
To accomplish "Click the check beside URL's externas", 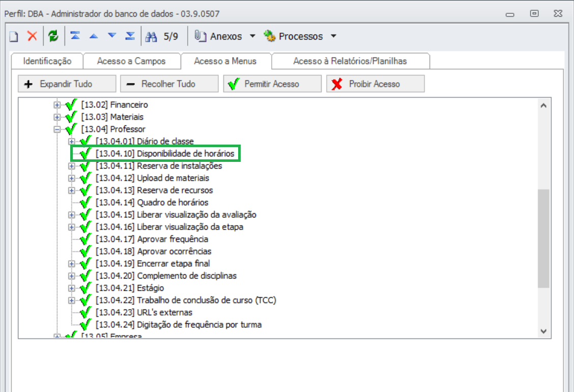I will [x=85, y=312].
